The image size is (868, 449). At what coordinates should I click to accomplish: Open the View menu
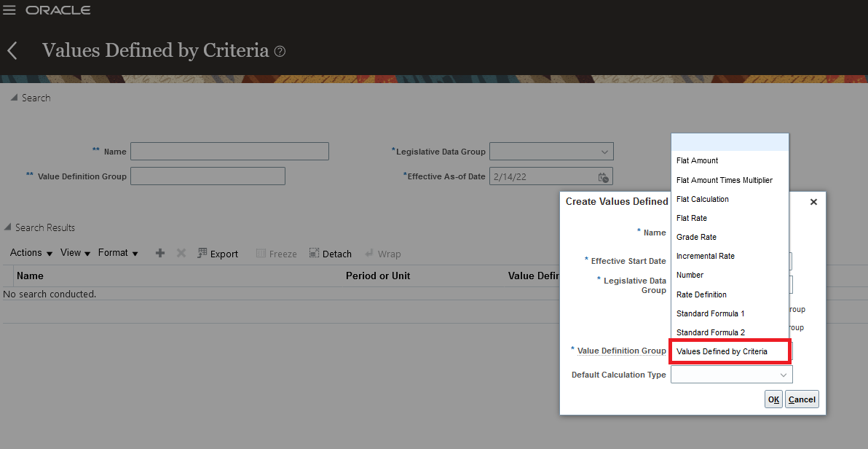(75, 253)
